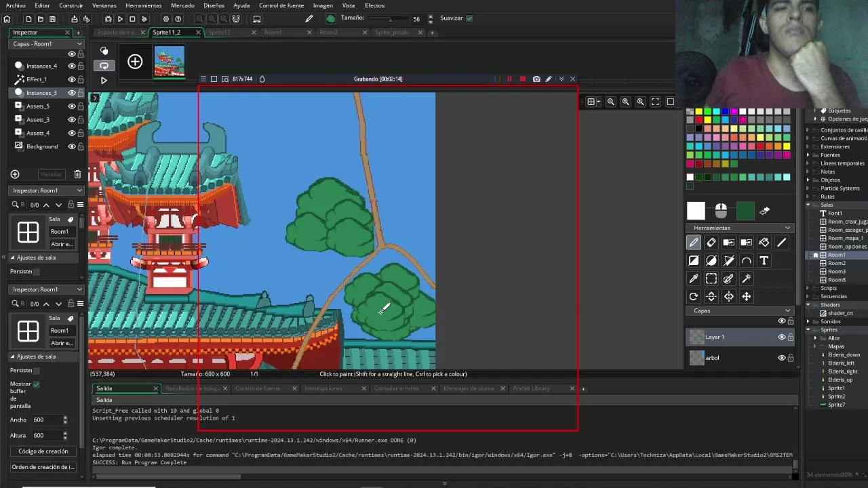Run the game with Play icon
The width and height of the screenshot is (868, 488).
120,19
